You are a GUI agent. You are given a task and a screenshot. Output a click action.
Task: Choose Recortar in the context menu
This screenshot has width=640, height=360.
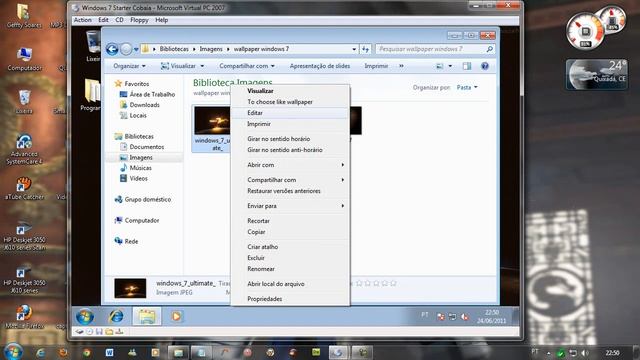pyautogui.click(x=290, y=221)
